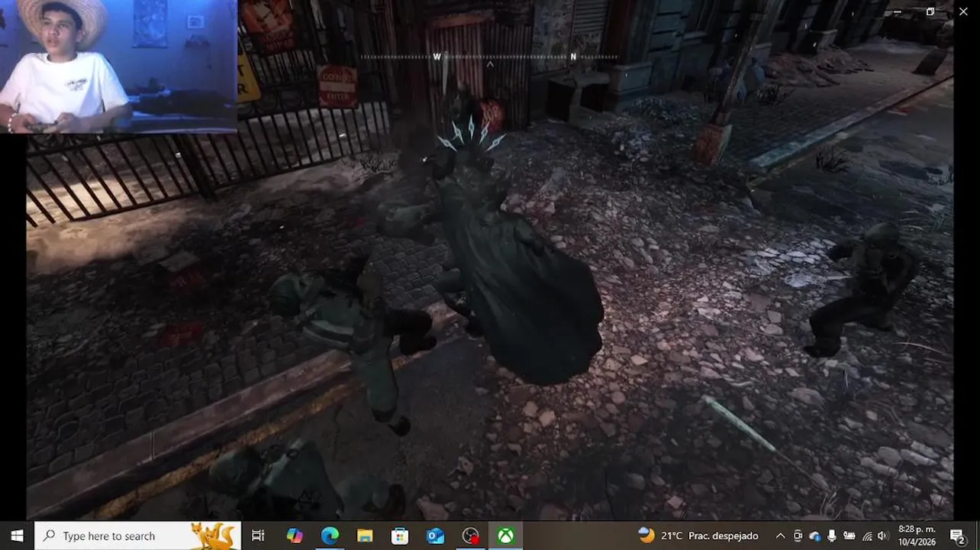Open the notification center with 2 alerts
This screenshot has width=980, height=550.
pyautogui.click(x=958, y=536)
